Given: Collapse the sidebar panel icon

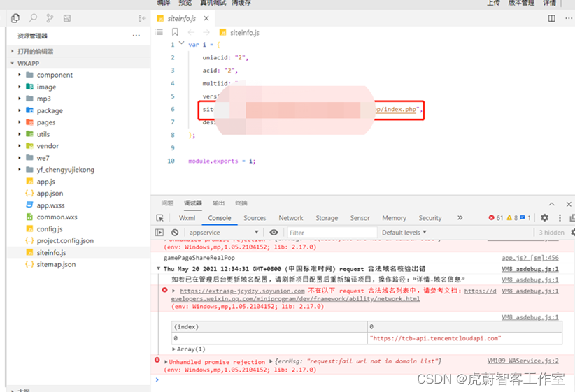Looking at the screenshot, I should tap(142, 18).
